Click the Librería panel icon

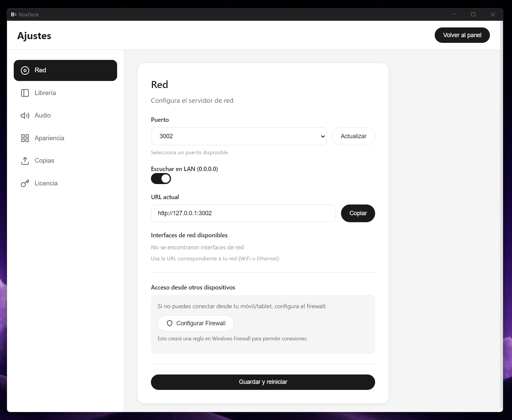(25, 93)
